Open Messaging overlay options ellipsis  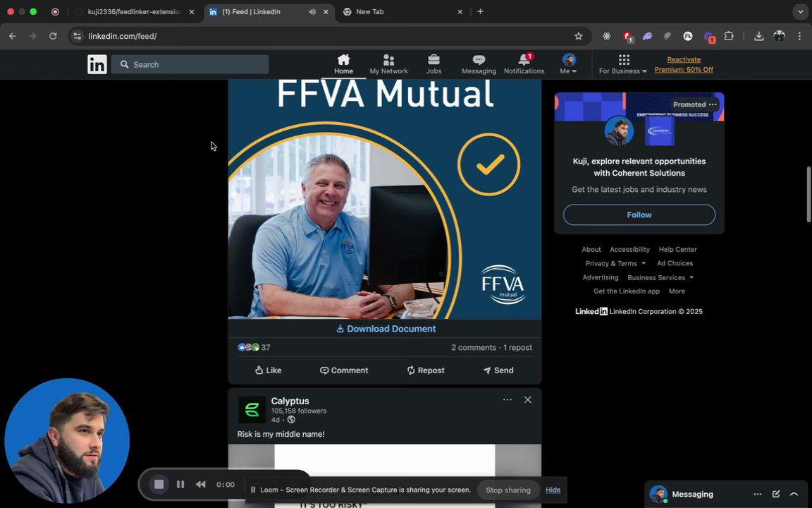coord(758,494)
